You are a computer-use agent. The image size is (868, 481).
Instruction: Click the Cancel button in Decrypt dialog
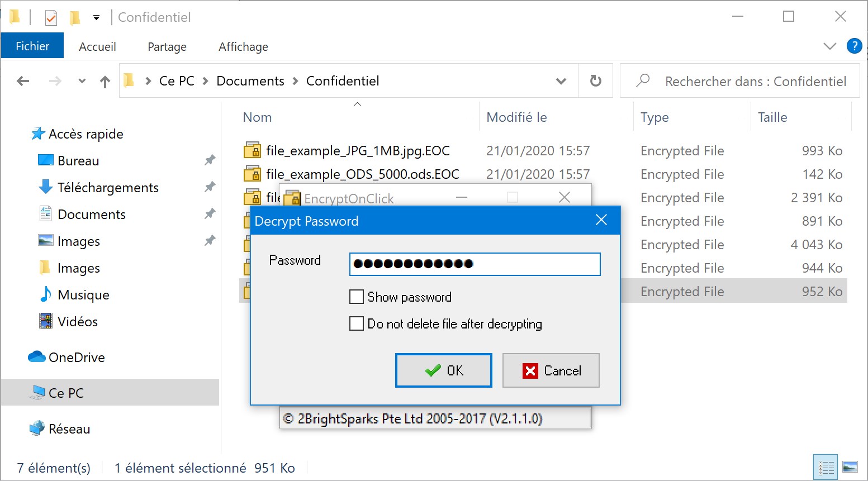coord(551,370)
